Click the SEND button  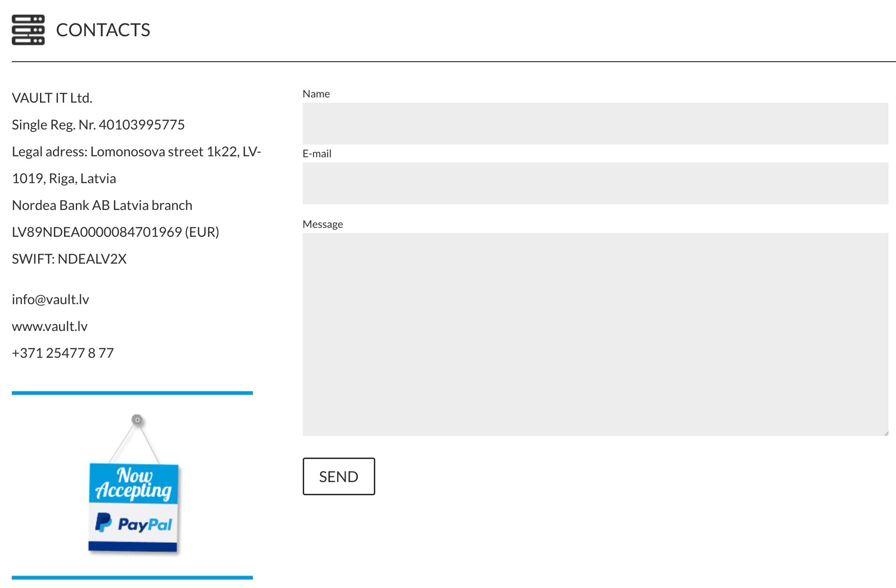point(339,476)
